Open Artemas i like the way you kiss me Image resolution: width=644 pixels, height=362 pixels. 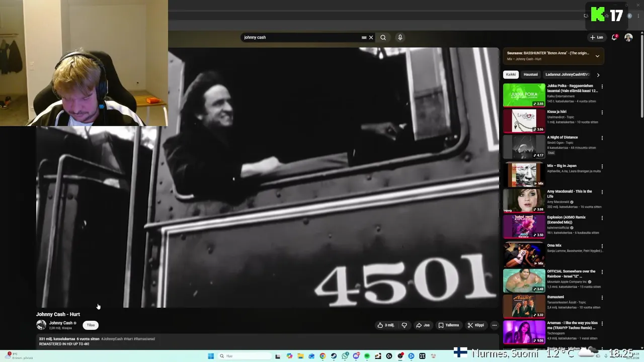pos(573,325)
